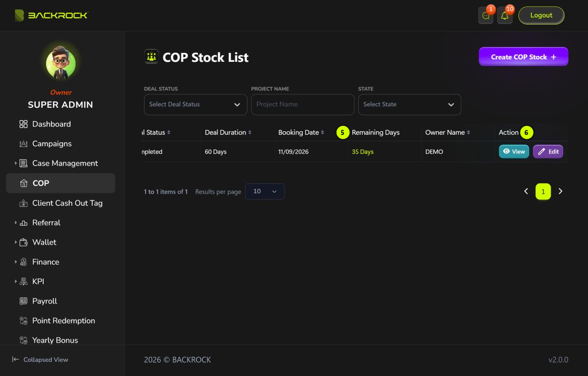588x376 pixels.
Task: Expand the Referral submenu arrow
Action: 16,223
